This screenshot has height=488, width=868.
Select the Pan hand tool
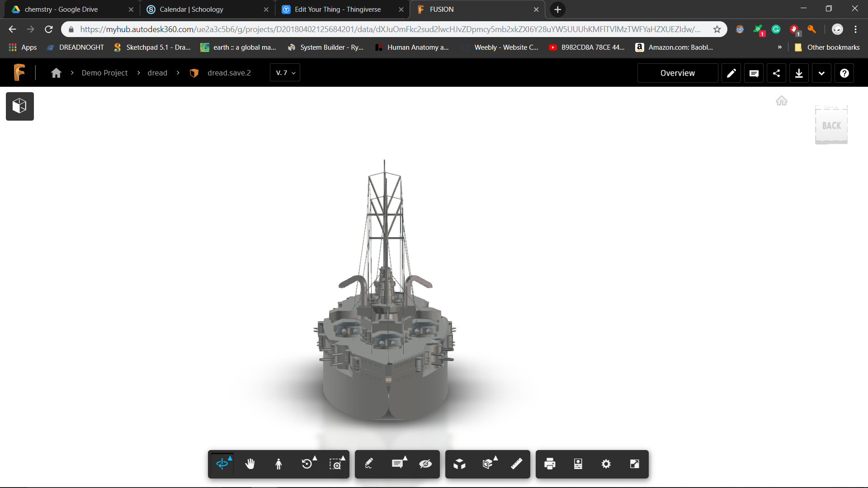(x=250, y=464)
